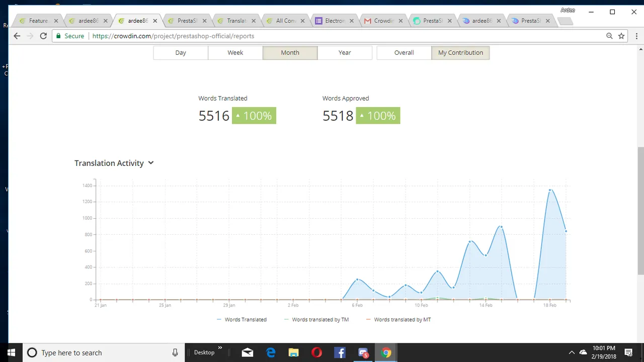
Task: Switch to the Electron tab
Action: pyautogui.click(x=335, y=21)
